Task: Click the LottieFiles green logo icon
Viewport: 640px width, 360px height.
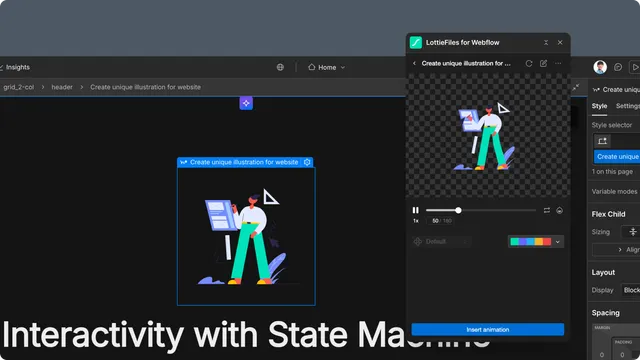Action: point(416,42)
